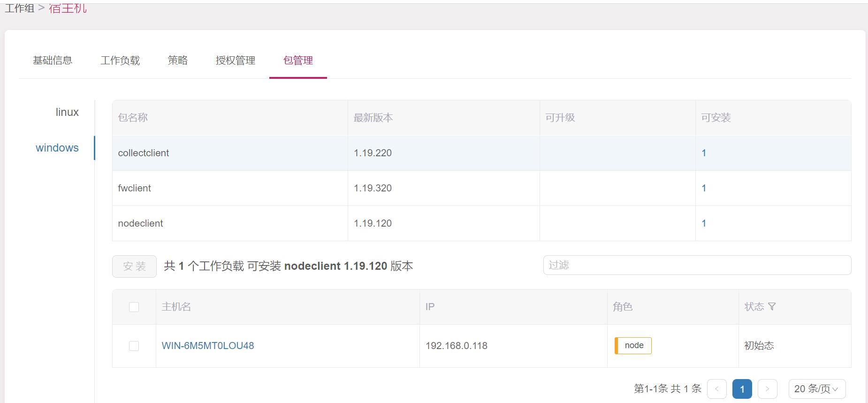Switch to the 基础信息 tab
Screen dimensions: 868x403
53,61
